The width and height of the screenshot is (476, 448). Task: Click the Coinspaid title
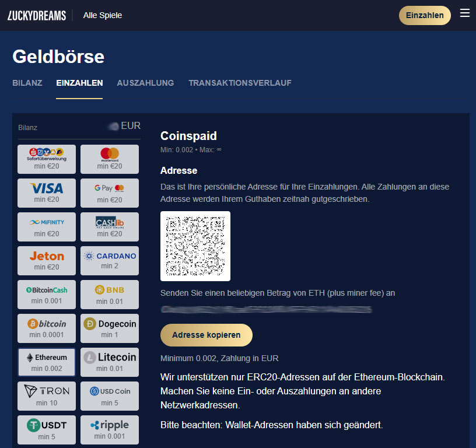[188, 136]
